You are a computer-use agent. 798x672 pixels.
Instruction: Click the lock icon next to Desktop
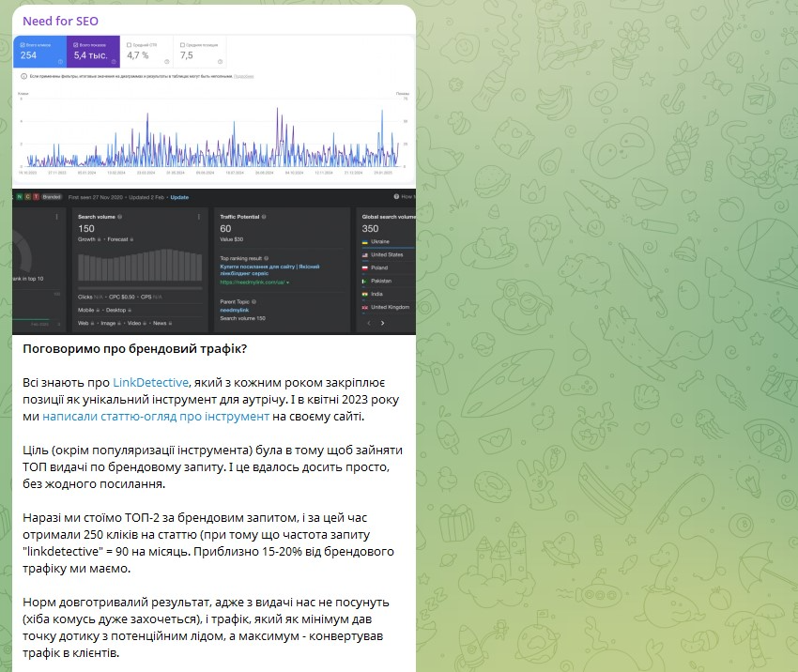click(x=130, y=310)
